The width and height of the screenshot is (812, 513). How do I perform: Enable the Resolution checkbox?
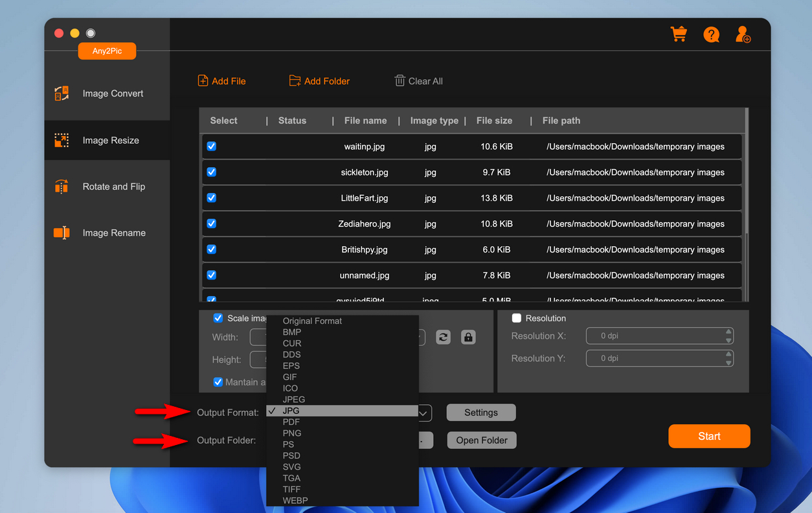point(515,318)
